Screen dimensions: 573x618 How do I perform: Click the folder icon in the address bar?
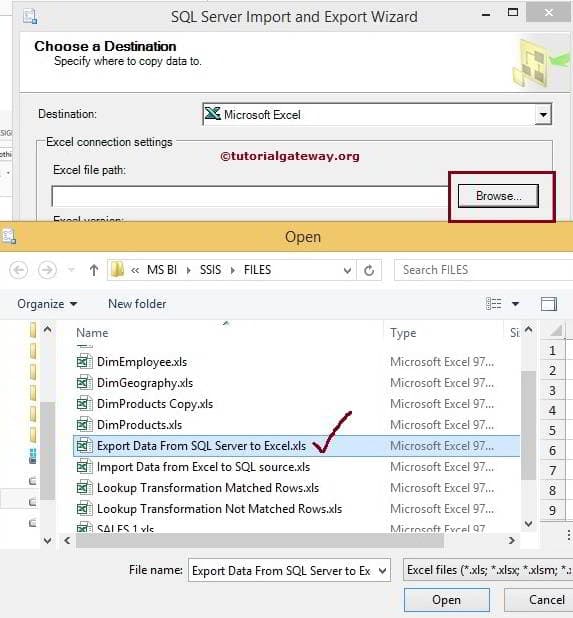click(117, 270)
